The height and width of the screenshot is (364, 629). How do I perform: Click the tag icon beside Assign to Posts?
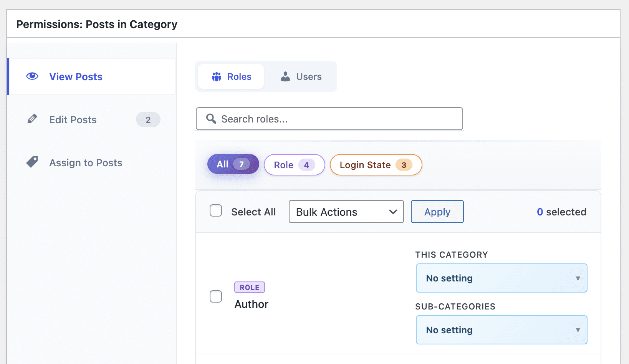pos(32,162)
